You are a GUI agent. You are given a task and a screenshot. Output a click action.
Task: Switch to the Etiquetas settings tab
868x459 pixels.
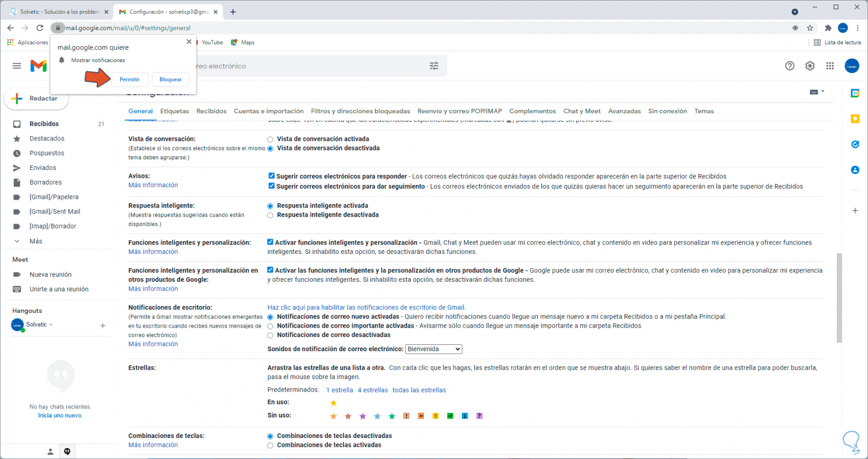tap(175, 111)
